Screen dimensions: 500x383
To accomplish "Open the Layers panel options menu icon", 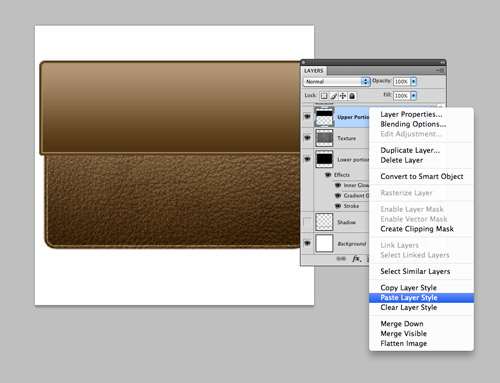I will (x=440, y=70).
